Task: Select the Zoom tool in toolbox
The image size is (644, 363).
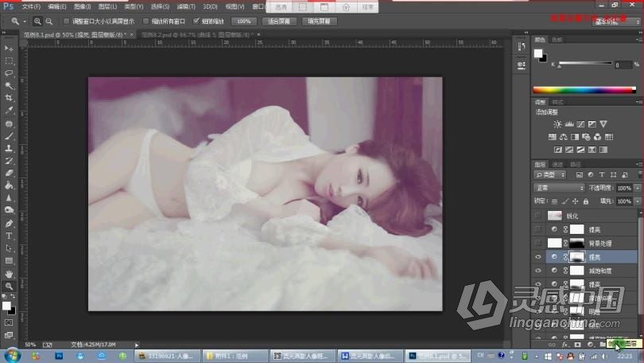Action: click(x=9, y=286)
